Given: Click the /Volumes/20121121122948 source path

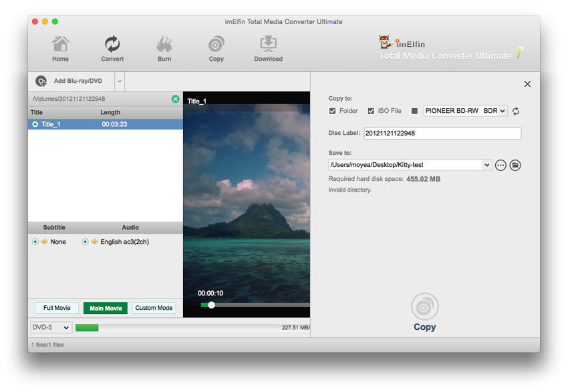Looking at the screenshot, I should [x=69, y=99].
